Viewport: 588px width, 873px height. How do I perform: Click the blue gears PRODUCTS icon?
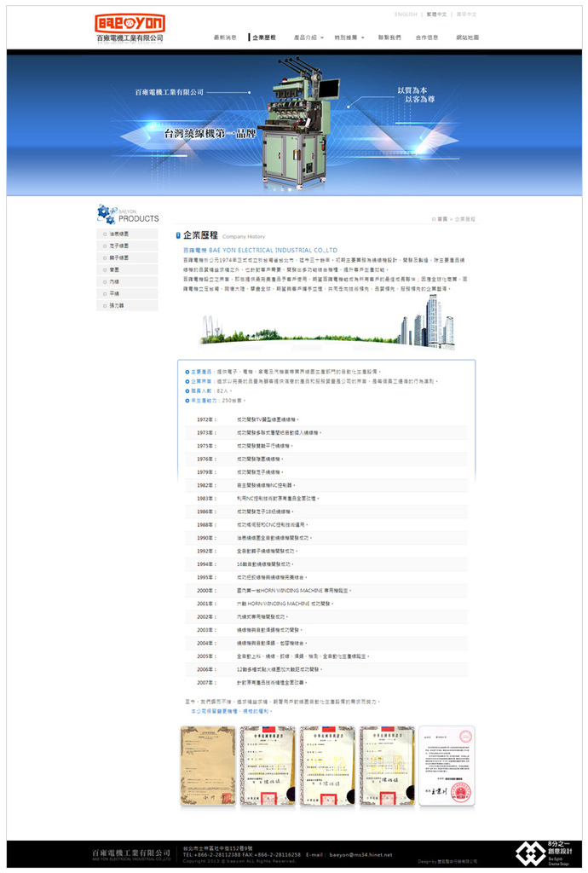[106, 214]
